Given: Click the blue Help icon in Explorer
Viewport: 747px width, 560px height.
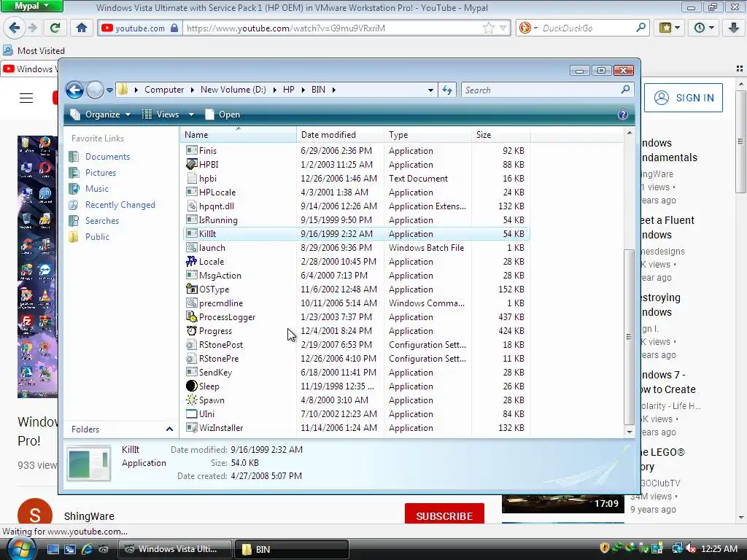Looking at the screenshot, I should click(x=622, y=114).
